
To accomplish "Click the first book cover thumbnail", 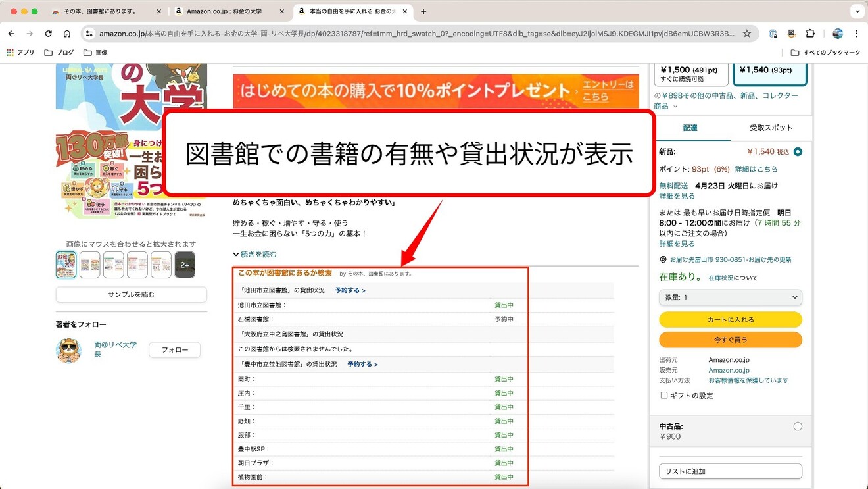I will click(x=66, y=265).
